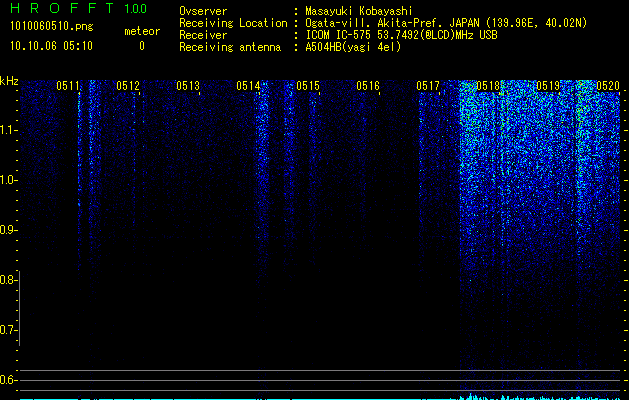The width and height of the screenshot is (629, 400).
Task: Click the 0.6 frequency axis label
Action: pyautogui.click(x=8, y=380)
